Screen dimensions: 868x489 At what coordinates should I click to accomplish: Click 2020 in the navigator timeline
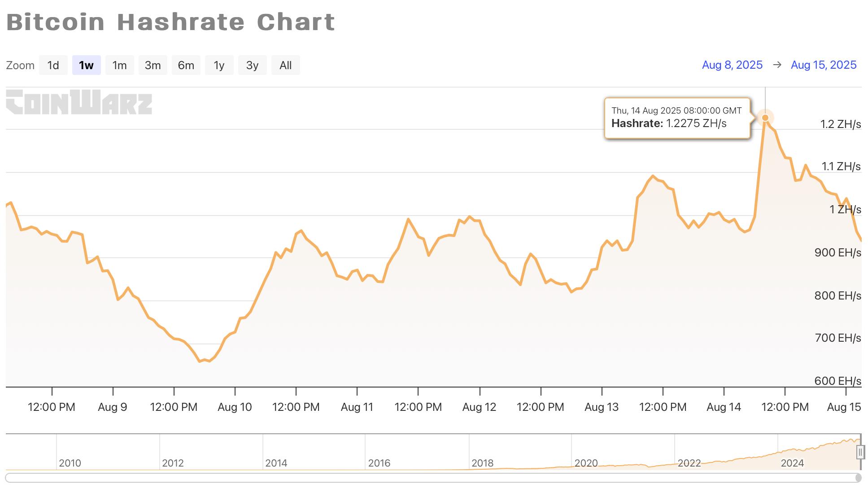pyautogui.click(x=586, y=463)
